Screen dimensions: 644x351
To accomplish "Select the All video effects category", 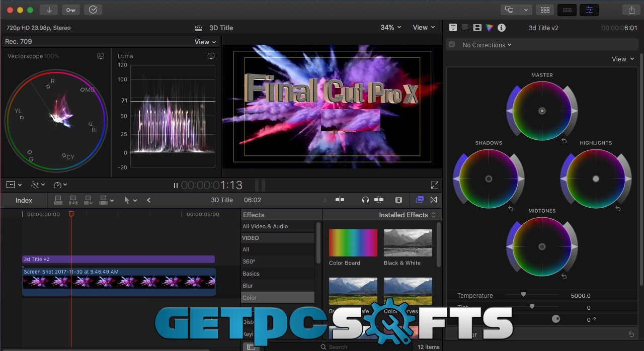I will coord(278,249).
